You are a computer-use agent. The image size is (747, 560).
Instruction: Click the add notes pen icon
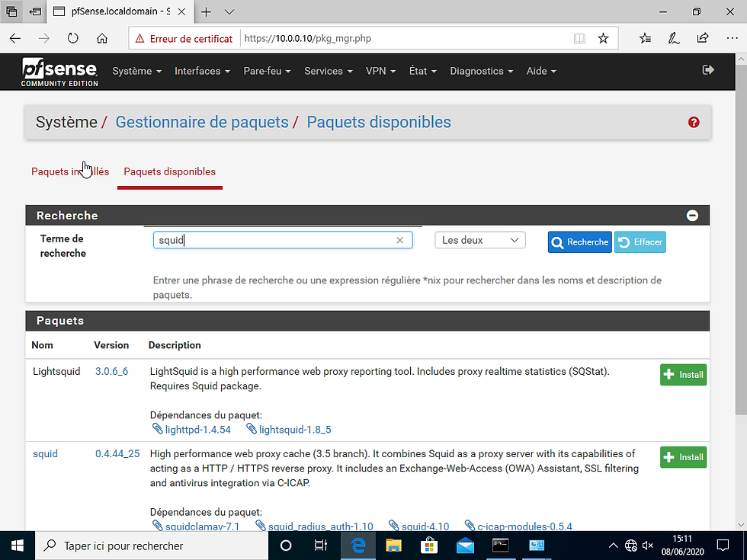tap(674, 39)
